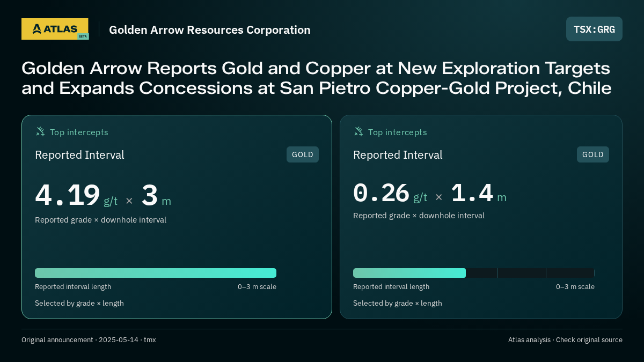Image resolution: width=644 pixels, height=362 pixels.
Task: Click 'Selected by grade × length' in 4.19 g/t card
Action: (79, 303)
